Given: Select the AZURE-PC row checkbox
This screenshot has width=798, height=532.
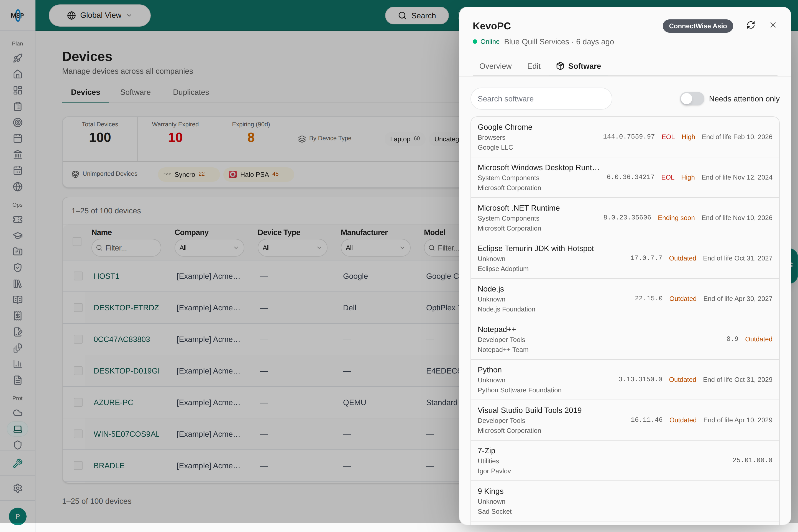Looking at the screenshot, I should (78, 402).
